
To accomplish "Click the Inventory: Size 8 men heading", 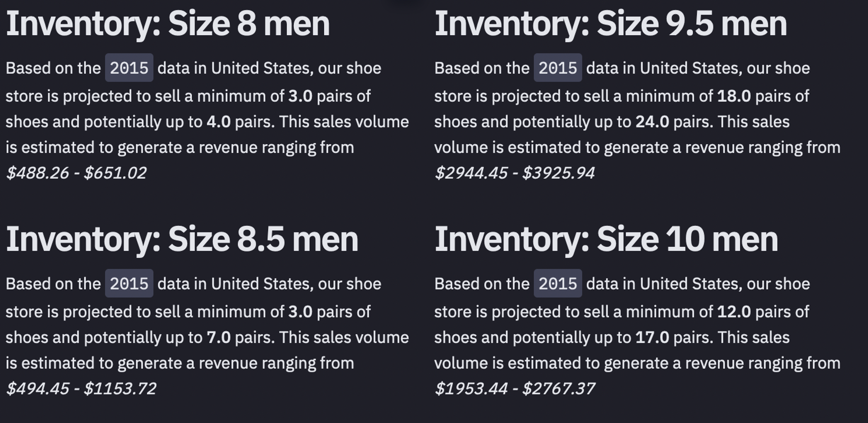I will (168, 24).
